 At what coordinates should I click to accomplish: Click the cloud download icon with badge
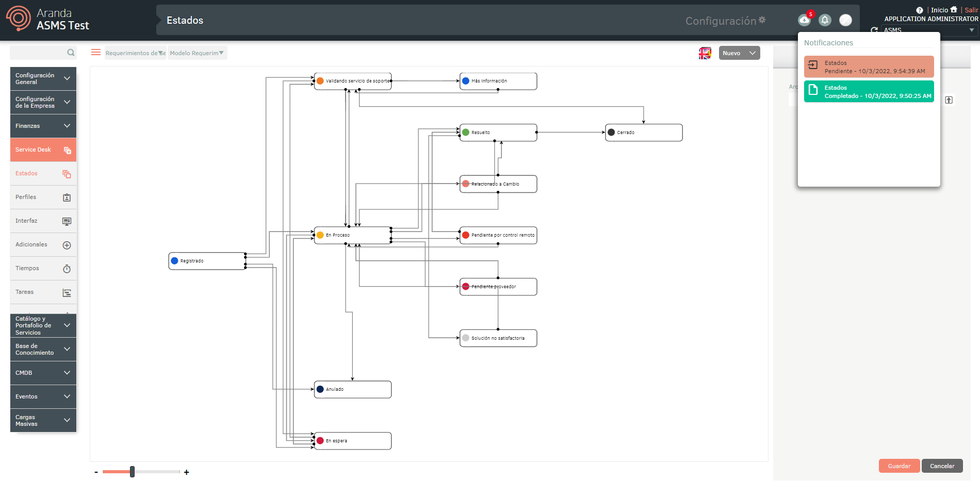click(804, 20)
